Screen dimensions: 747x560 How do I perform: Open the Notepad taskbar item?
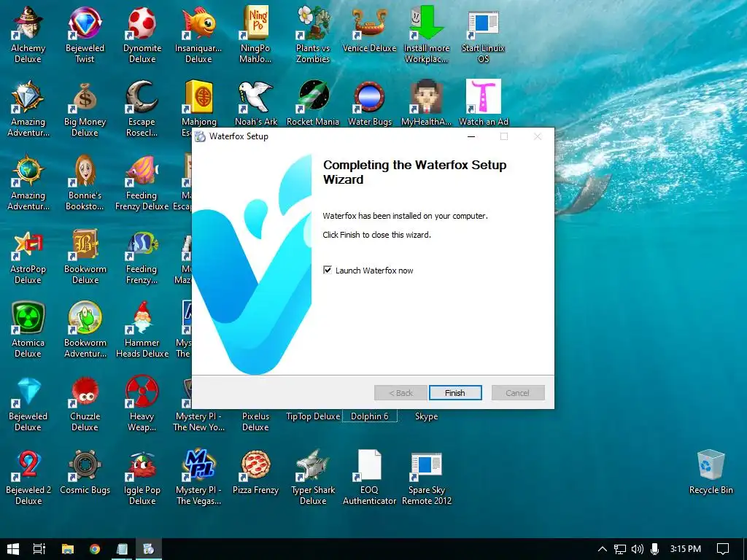122,549
